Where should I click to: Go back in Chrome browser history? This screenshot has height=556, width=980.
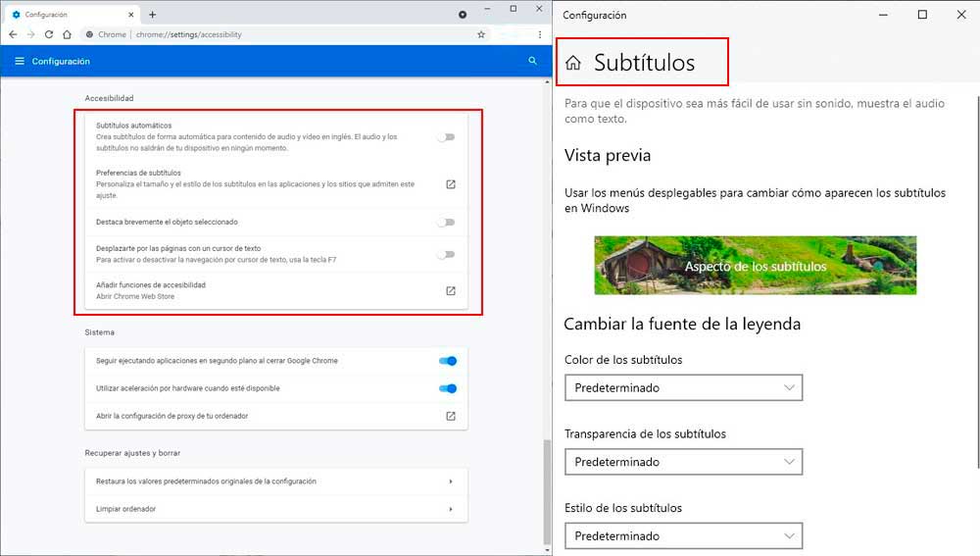tap(13, 34)
